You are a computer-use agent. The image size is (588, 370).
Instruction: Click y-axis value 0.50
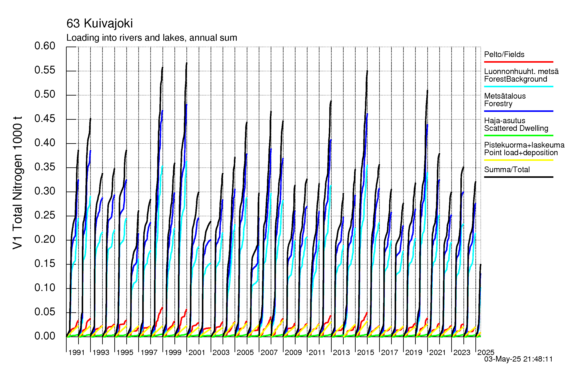click(x=45, y=94)
